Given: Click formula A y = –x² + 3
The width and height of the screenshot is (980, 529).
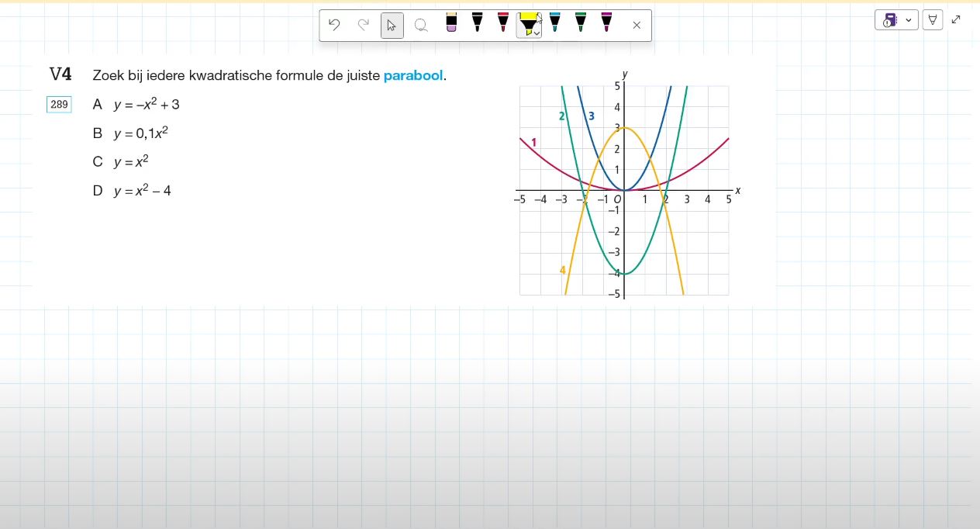Looking at the screenshot, I should click(x=136, y=104).
